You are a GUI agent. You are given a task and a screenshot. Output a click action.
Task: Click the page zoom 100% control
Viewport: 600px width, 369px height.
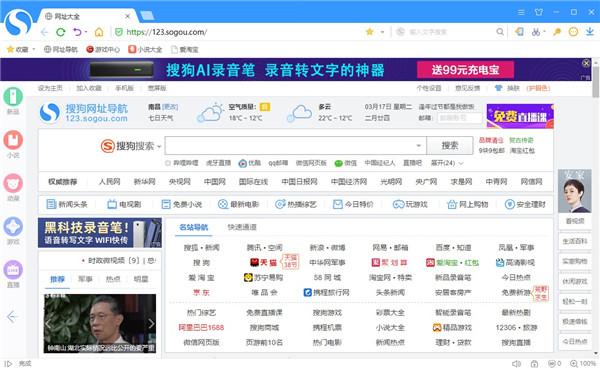point(582,363)
